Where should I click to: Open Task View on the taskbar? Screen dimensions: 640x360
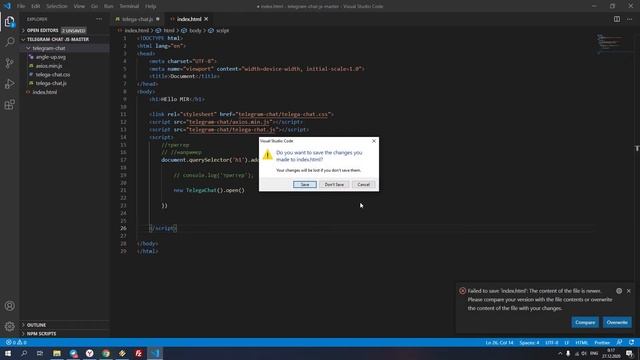(x=40, y=353)
